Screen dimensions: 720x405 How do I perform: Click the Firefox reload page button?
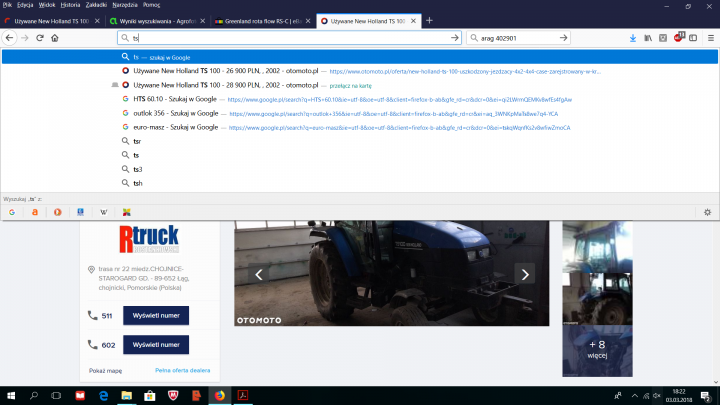[x=39, y=38]
